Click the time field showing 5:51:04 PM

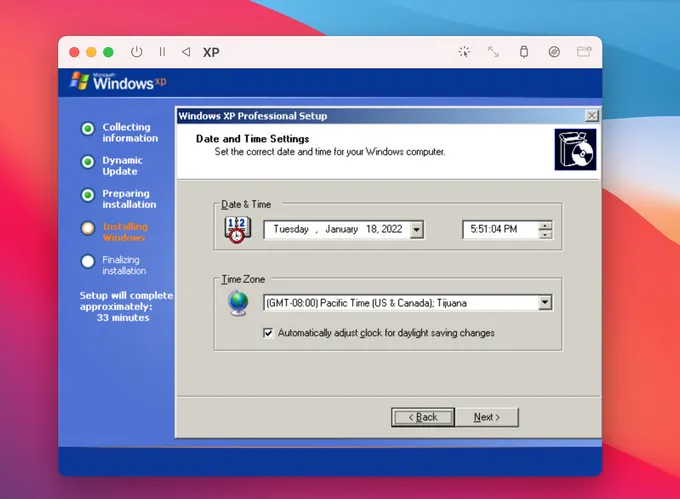click(x=500, y=229)
